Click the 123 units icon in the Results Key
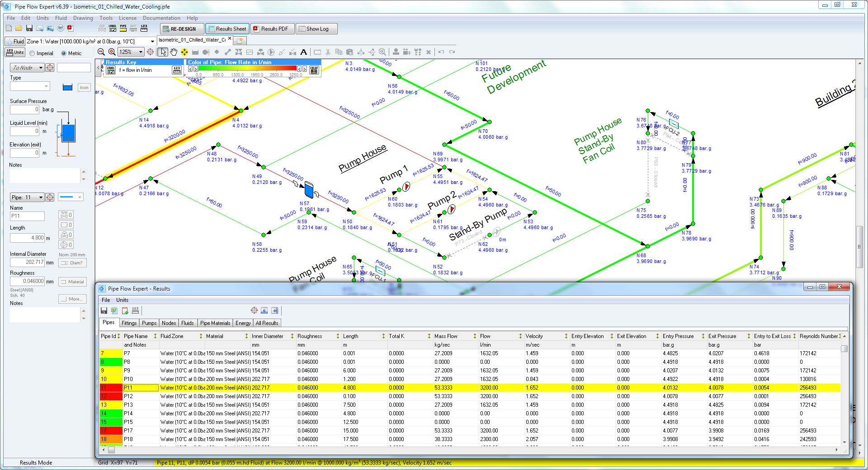 (x=177, y=70)
